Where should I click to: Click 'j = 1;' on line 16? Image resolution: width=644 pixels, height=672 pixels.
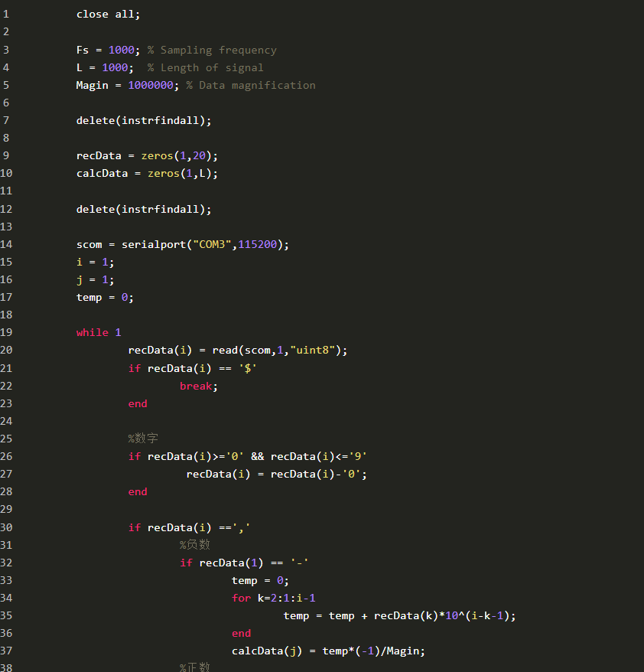[95, 280]
